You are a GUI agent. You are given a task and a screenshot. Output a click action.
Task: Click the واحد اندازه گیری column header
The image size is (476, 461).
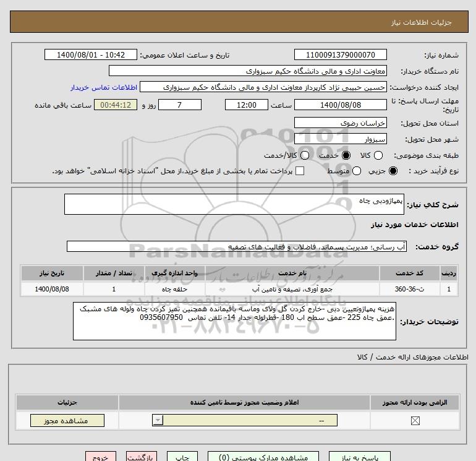click(174, 273)
